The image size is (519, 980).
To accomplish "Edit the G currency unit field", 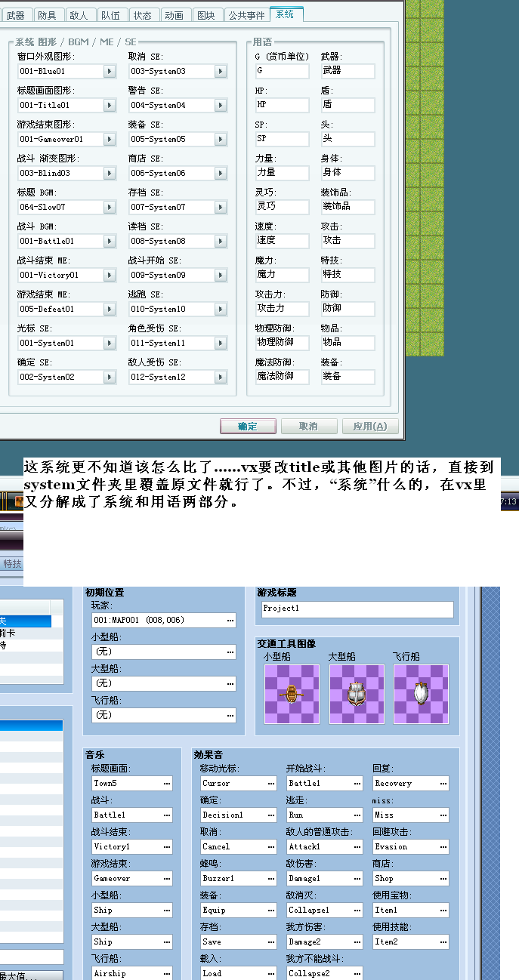I will 282,71.
